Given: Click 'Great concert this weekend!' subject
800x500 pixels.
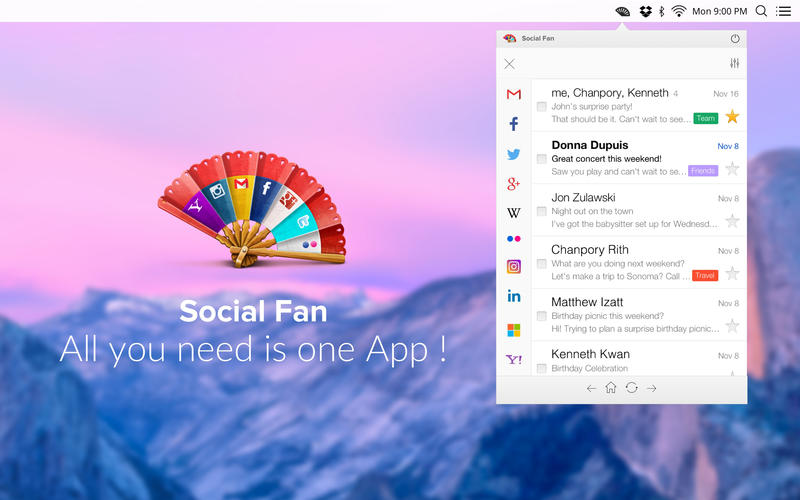Looking at the screenshot, I should pyautogui.click(x=606, y=159).
